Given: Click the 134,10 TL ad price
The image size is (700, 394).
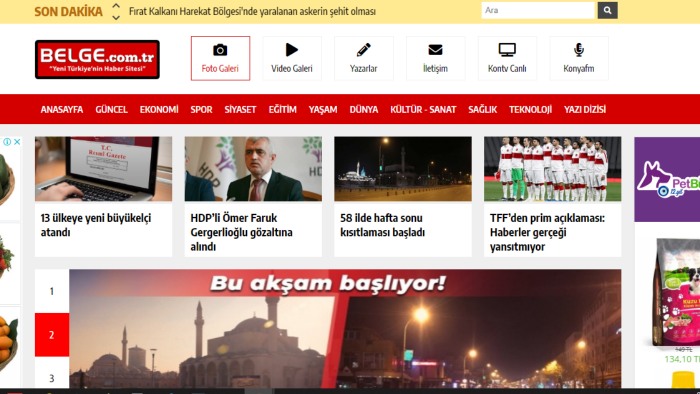Looking at the screenshot, I should (682, 359).
